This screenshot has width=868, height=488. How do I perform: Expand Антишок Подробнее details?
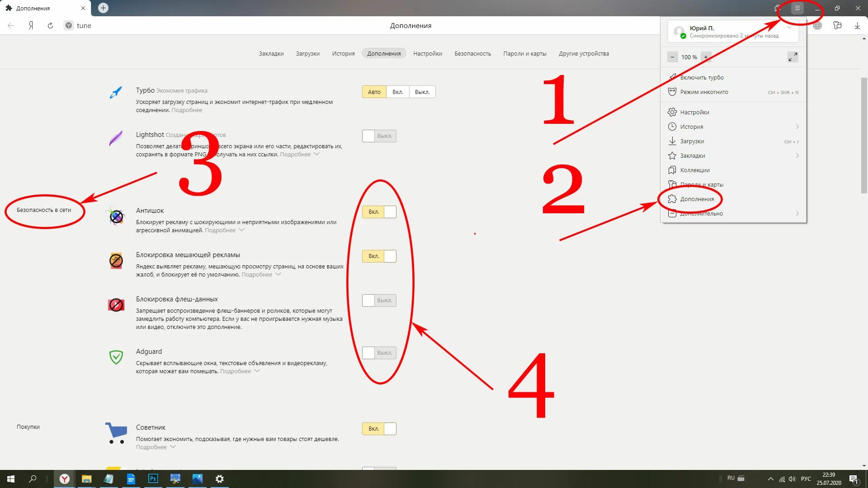[225, 230]
